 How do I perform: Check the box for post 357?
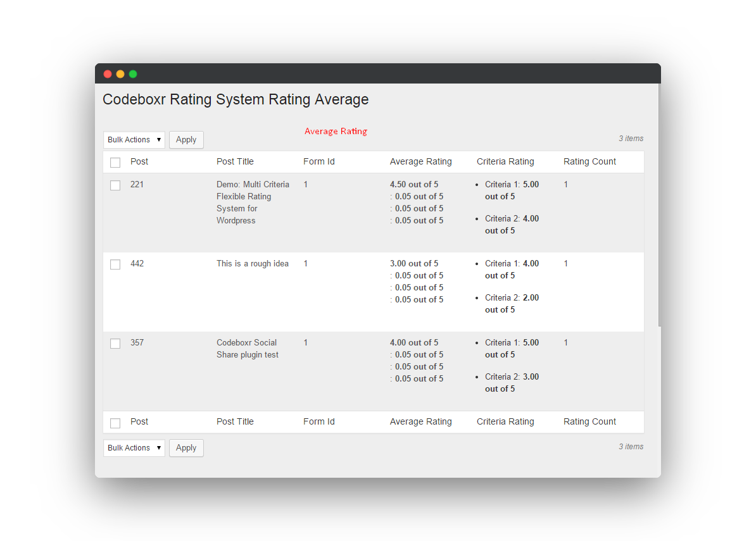(x=115, y=344)
